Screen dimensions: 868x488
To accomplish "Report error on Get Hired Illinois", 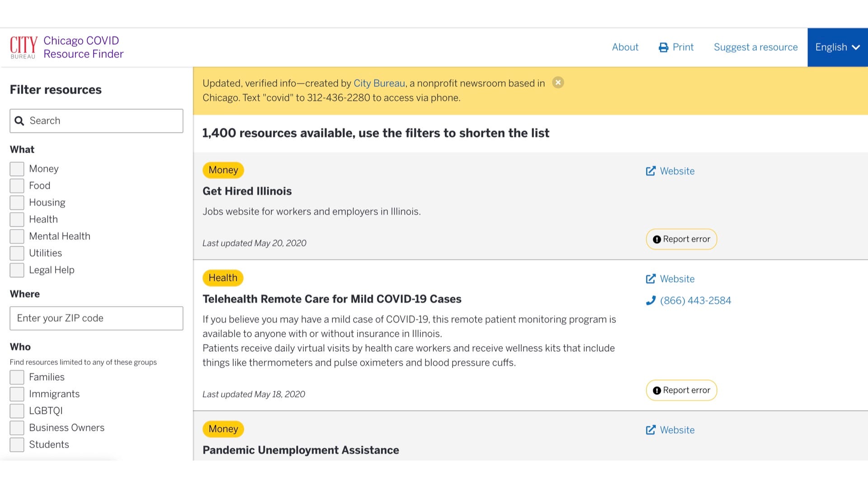I will (x=681, y=239).
